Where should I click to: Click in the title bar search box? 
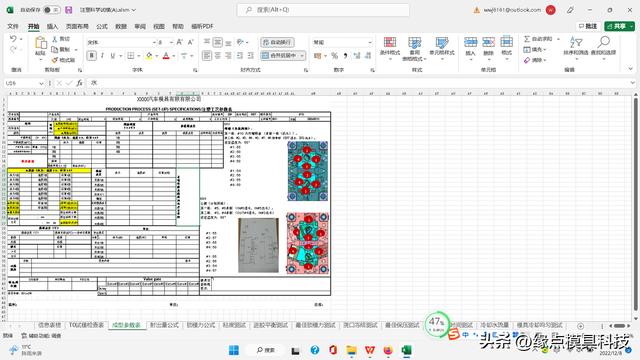tap(323, 10)
